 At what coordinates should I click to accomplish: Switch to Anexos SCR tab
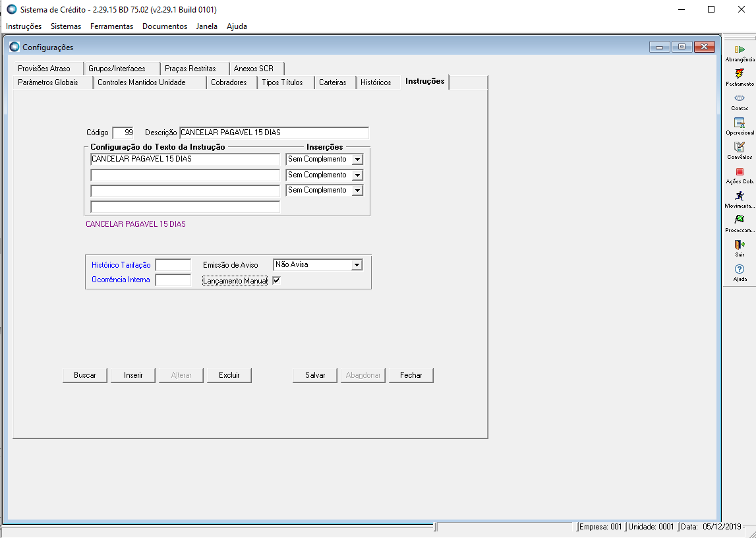[256, 69]
